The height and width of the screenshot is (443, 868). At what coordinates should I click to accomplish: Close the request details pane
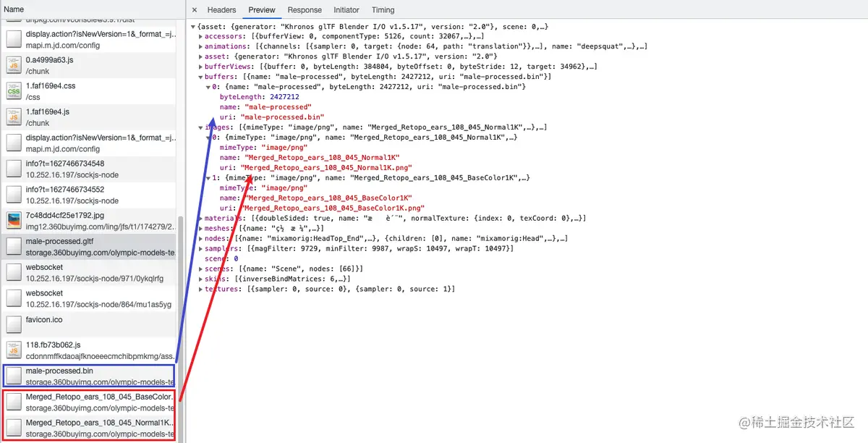point(195,10)
